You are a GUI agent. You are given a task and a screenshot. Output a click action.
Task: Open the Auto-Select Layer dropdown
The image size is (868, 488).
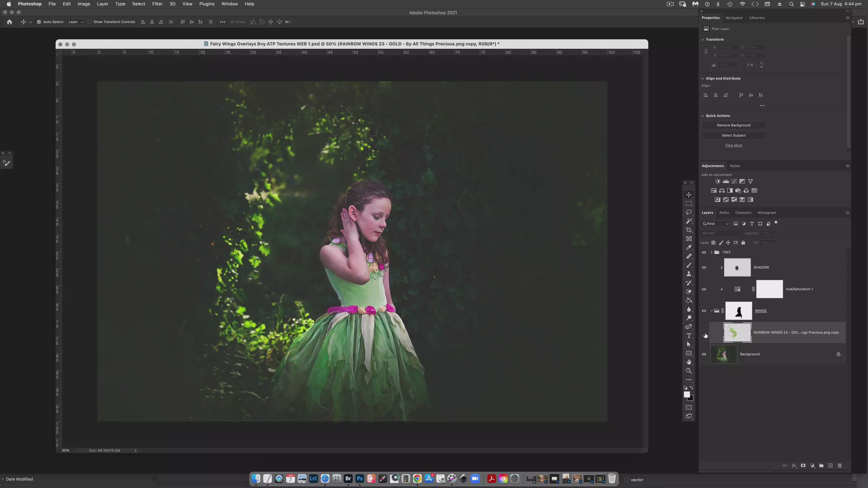click(75, 22)
